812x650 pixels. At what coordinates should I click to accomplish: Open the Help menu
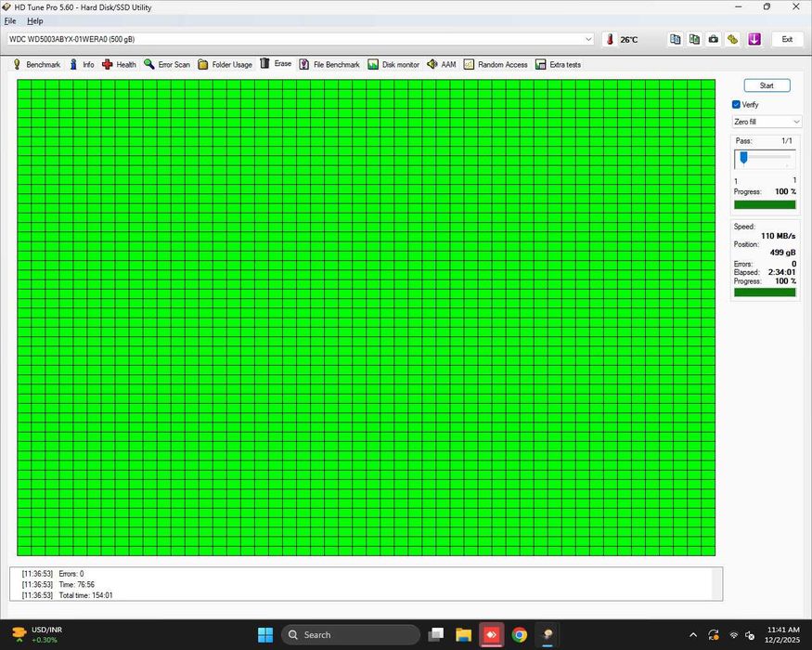pyautogui.click(x=34, y=21)
